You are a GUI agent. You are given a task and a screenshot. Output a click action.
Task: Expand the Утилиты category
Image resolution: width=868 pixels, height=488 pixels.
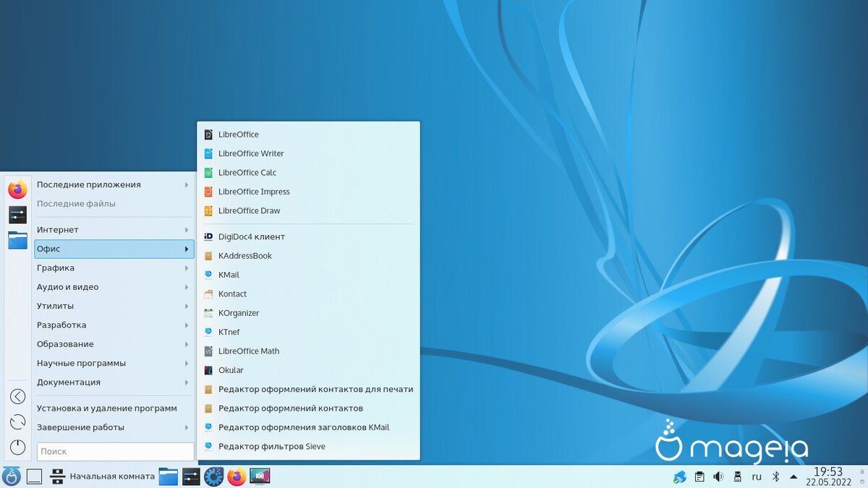[114, 306]
